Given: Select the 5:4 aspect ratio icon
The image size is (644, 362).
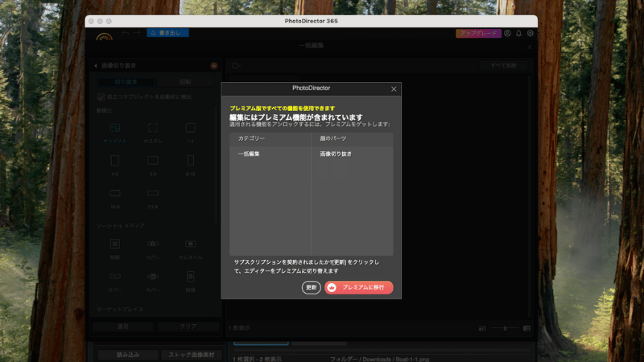Looking at the screenshot, I should pos(153,160).
